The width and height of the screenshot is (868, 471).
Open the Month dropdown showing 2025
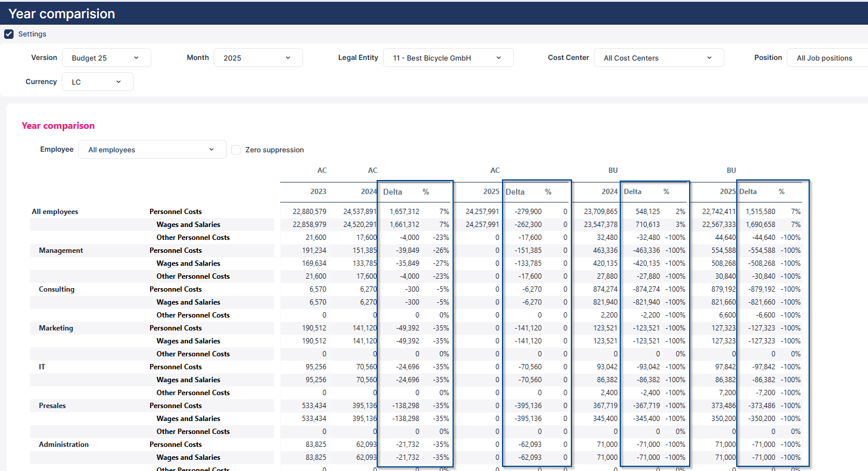tap(258, 58)
